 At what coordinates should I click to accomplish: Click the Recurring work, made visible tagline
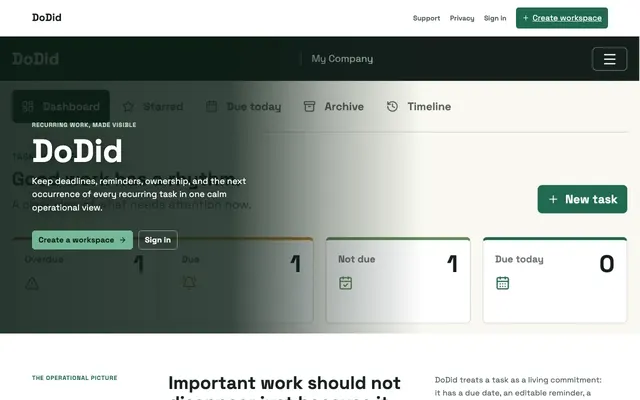84,124
